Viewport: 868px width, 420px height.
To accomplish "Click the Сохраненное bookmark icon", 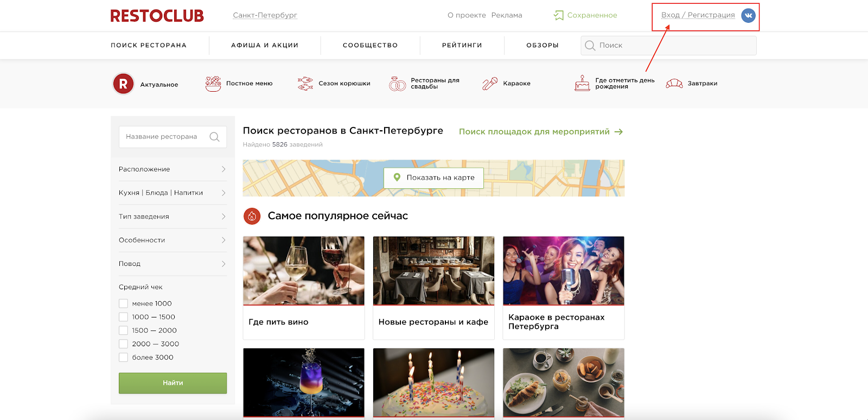I will tap(558, 15).
